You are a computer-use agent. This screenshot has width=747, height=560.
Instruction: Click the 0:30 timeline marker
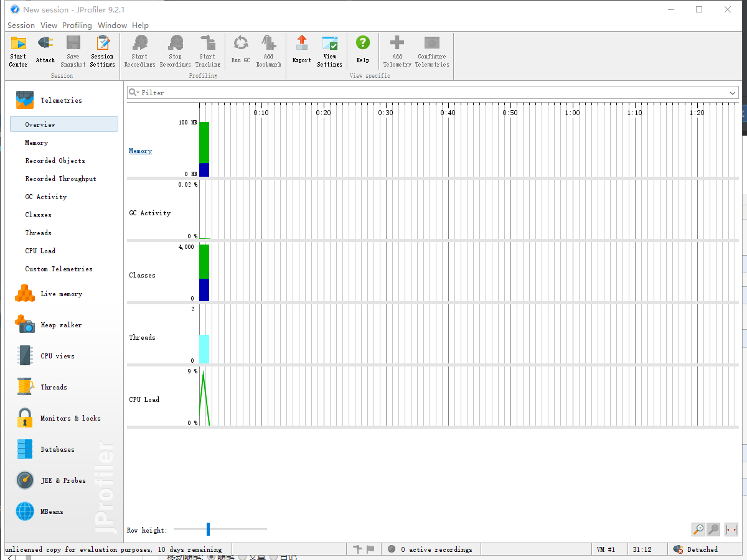385,113
